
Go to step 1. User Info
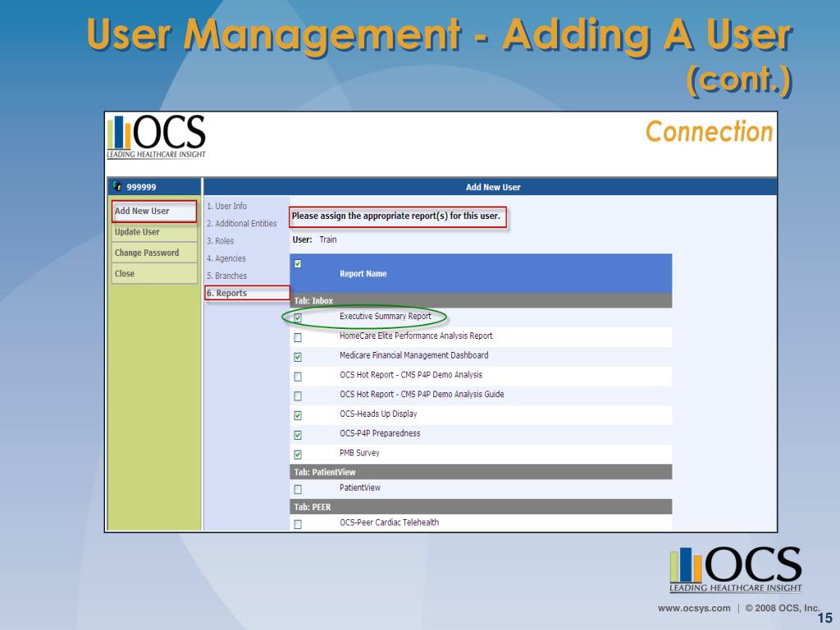(x=227, y=206)
